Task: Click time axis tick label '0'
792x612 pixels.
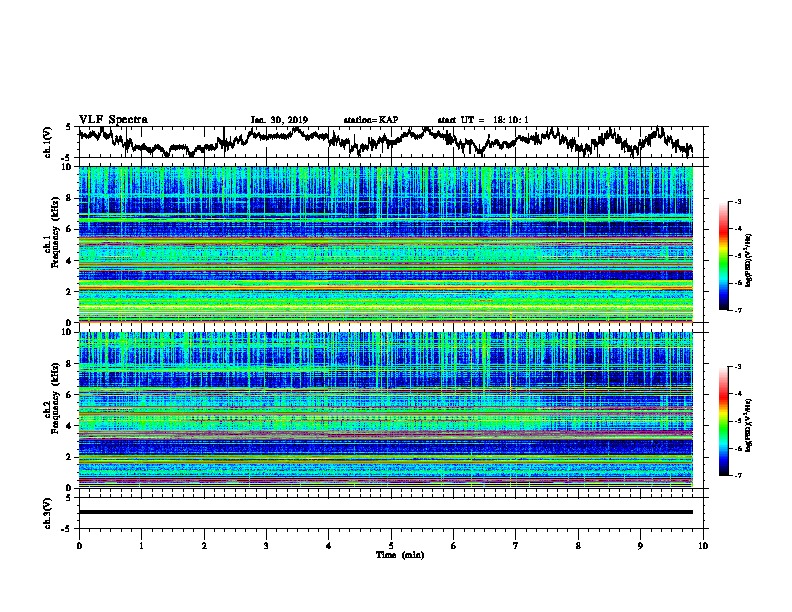Action: point(79,546)
